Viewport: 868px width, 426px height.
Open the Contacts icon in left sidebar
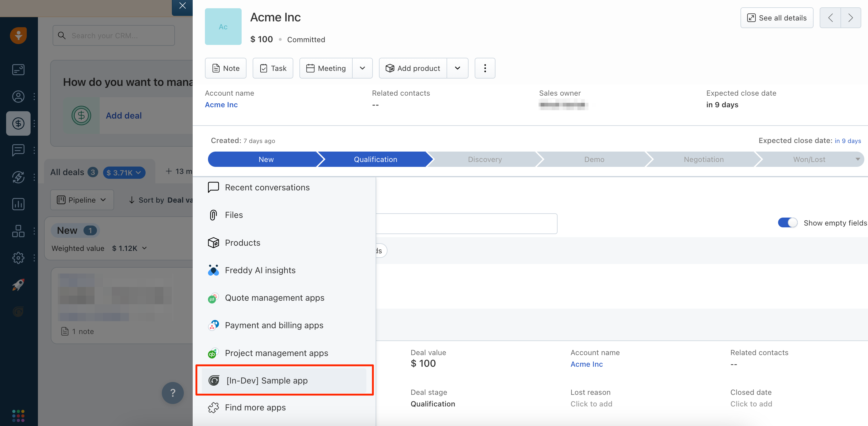coord(18,97)
